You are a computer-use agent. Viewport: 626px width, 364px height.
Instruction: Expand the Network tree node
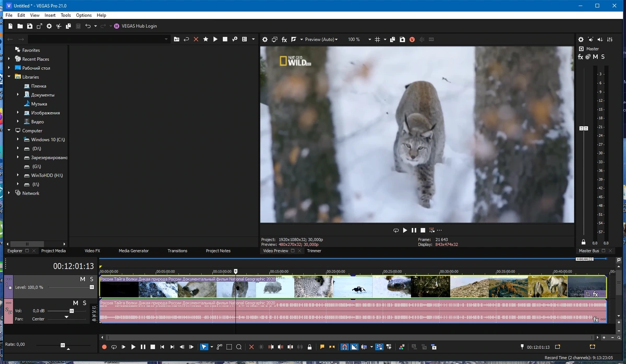point(9,193)
